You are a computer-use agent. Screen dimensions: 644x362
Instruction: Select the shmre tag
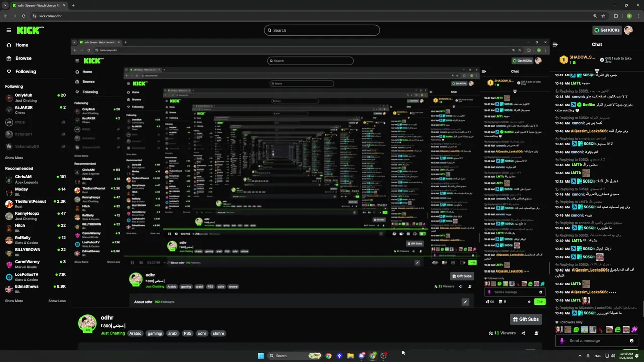point(218,333)
